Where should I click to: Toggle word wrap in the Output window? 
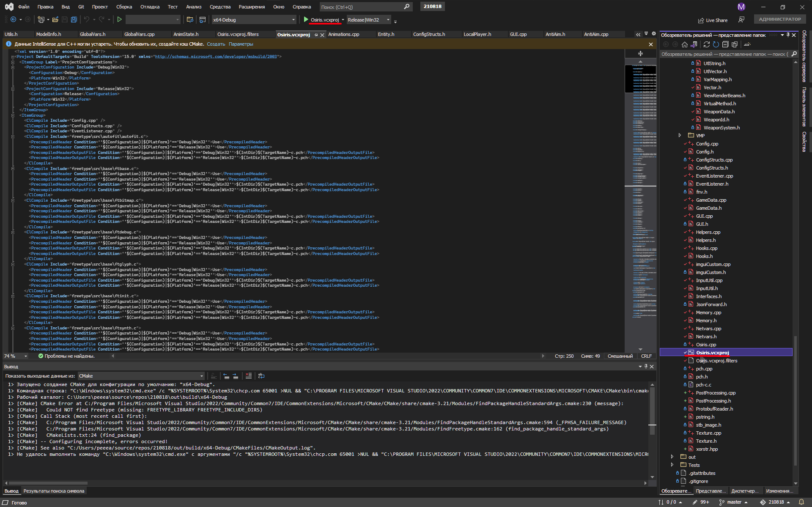[x=261, y=376]
